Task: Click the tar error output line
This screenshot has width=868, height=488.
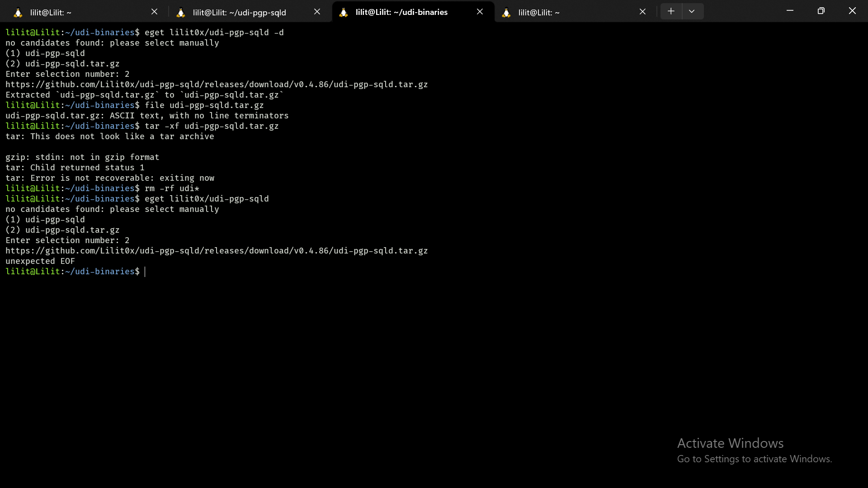Action: pos(109,136)
